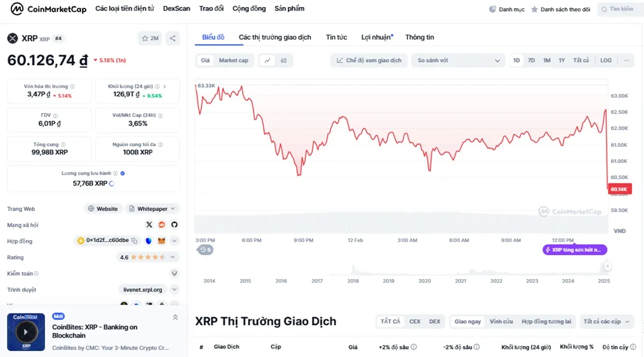
Task: Open XRP's GitHub page icon
Action: [x=174, y=225]
